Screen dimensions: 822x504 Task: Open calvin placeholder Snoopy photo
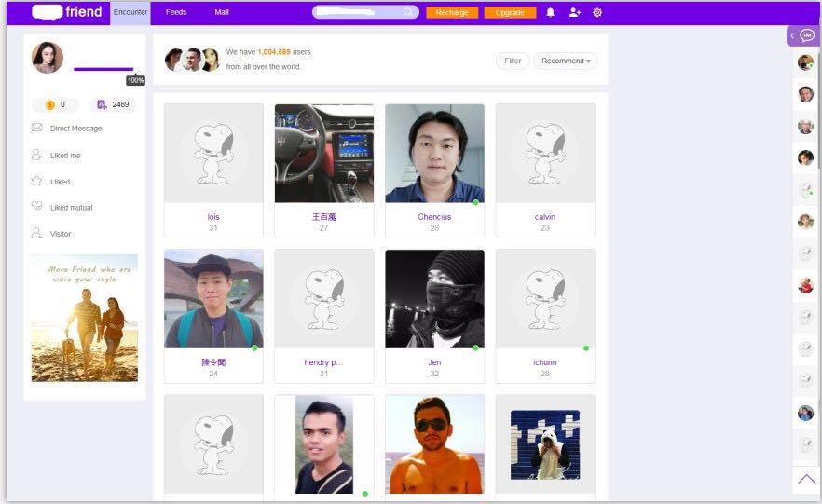545,153
